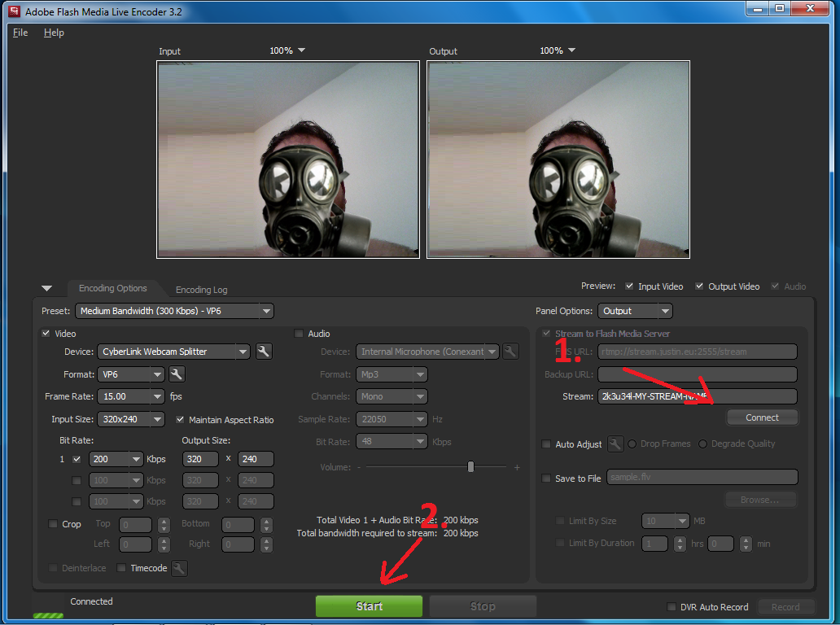The height and width of the screenshot is (625, 840).
Task: Switch to Encoding Log tab
Action: click(x=201, y=289)
